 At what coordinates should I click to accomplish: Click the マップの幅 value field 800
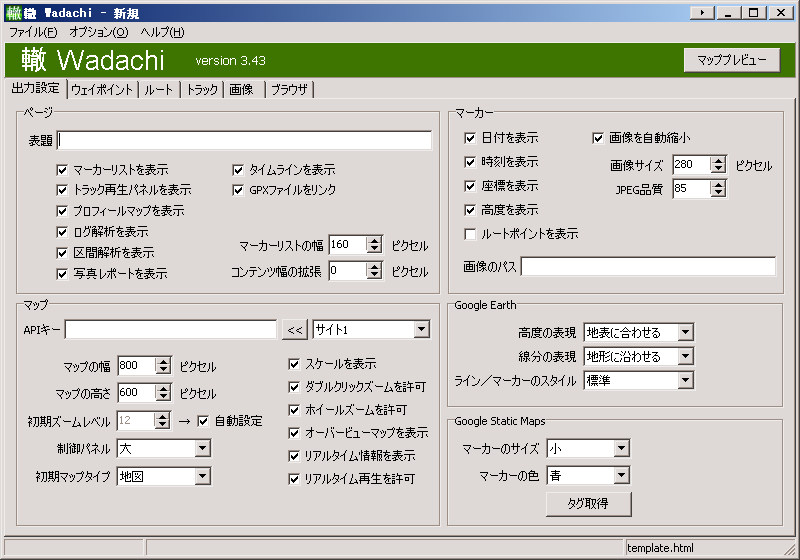[x=136, y=366]
